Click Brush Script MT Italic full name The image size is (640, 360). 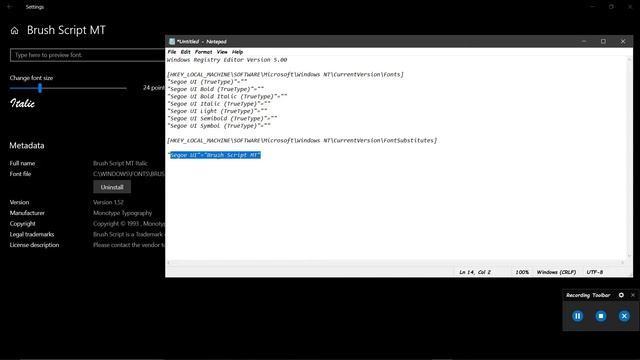tap(120, 163)
